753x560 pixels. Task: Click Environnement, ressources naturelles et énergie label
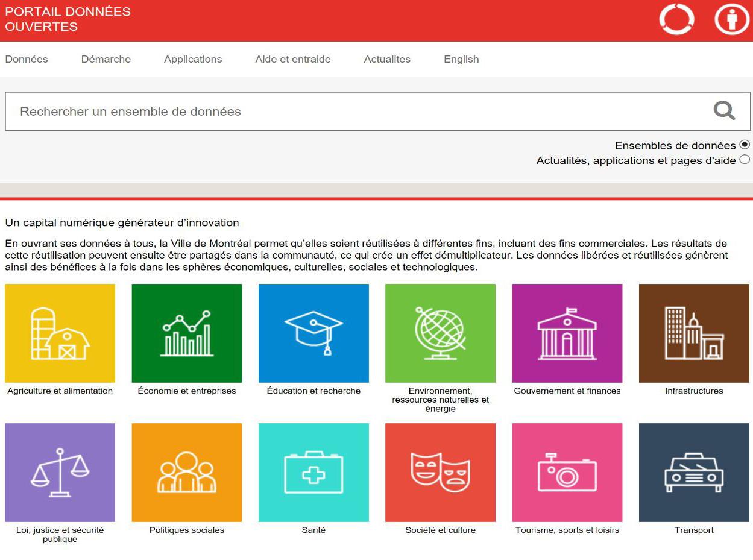(x=440, y=400)
